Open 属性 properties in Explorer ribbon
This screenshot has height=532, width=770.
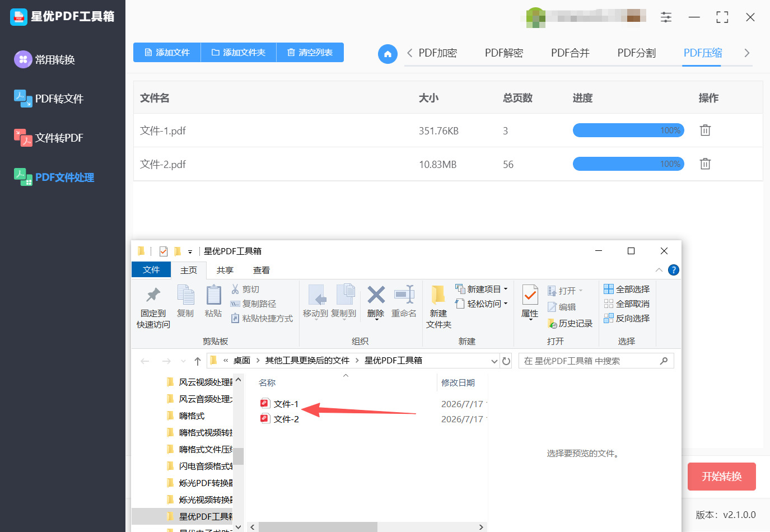point(530,302)
